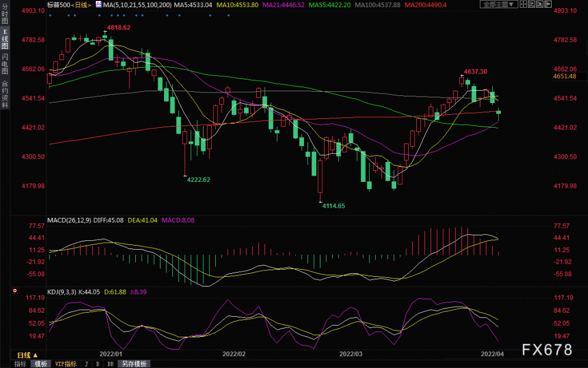Screen dimensions: 588x368
Task: Open the 全部主题 theme dropdown
Action: (x=499, y=4)
